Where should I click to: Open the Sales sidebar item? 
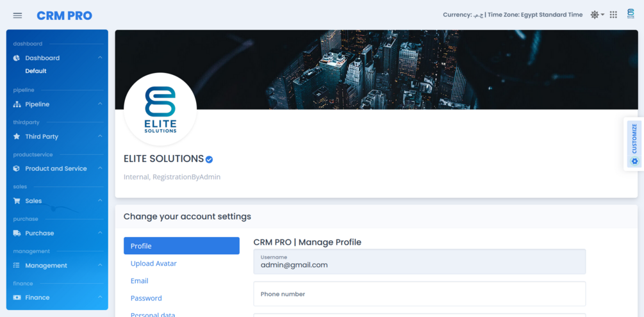58,201
